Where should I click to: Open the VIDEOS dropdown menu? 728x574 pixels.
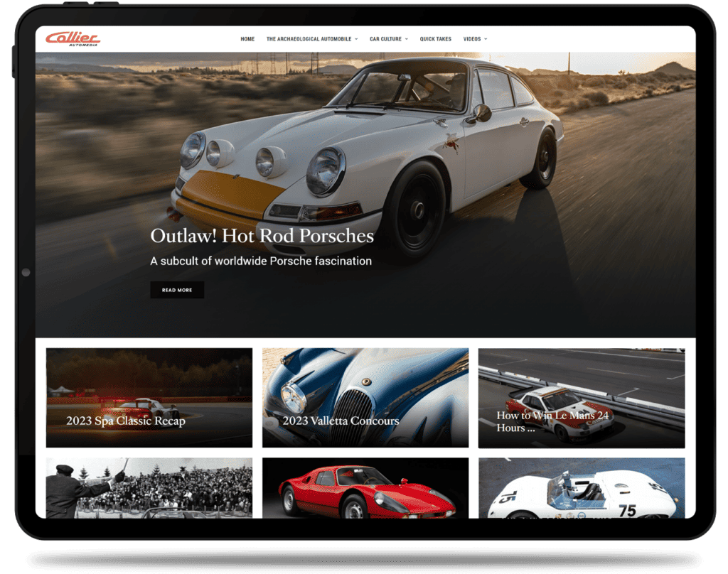pos(472,39)
